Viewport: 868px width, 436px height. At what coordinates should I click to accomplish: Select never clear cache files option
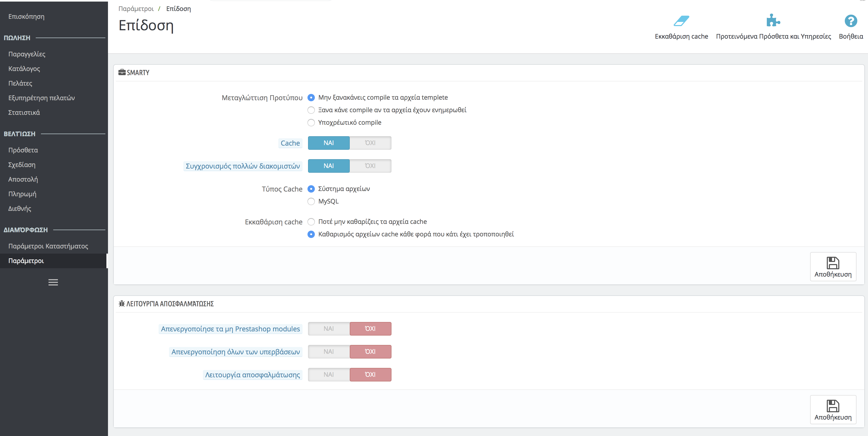[311, 222]
